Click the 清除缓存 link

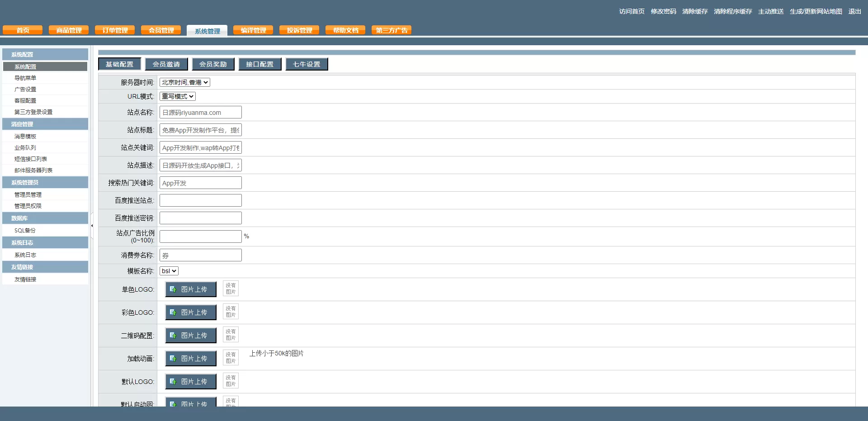[694, 11]
